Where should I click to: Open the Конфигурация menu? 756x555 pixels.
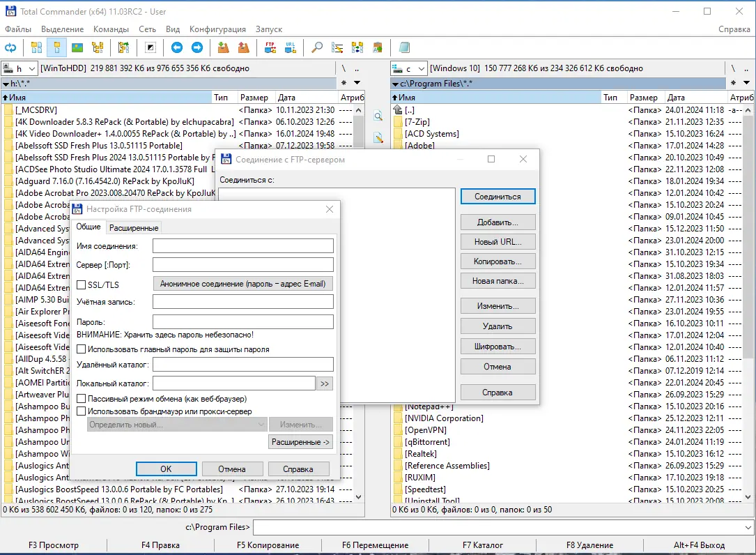[217, 29]
